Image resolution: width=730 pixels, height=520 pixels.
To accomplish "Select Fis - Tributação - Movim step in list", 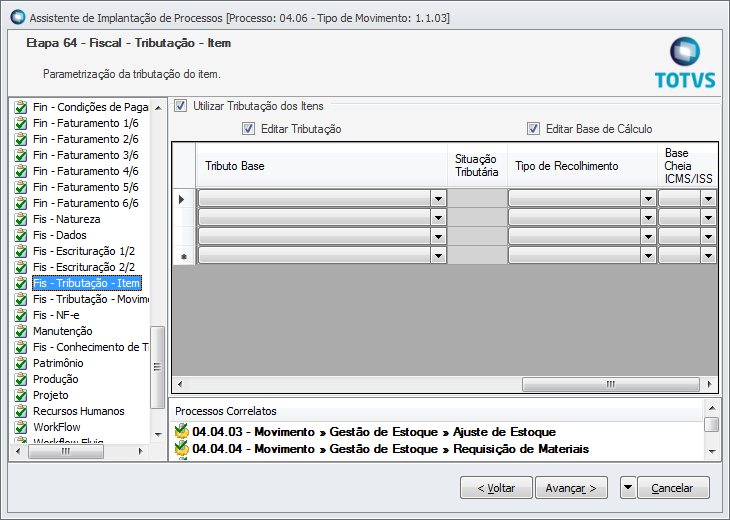I will tap(91, 299).
